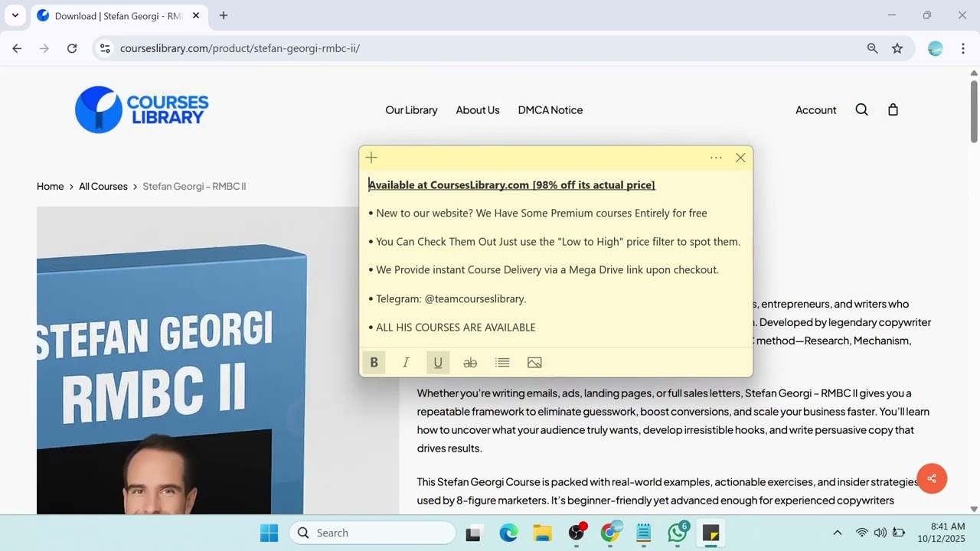Reload the current page
This screenshot has height=551, width=980.
pyautogui.click(x=72, y=48)
